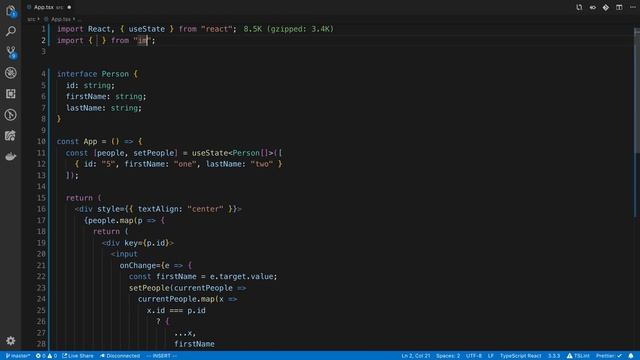Image resolution: width=640 pixels, height=360 pixels.
Task: Click 'x.id === p.id' on line 25
Action: pos(176,310)
